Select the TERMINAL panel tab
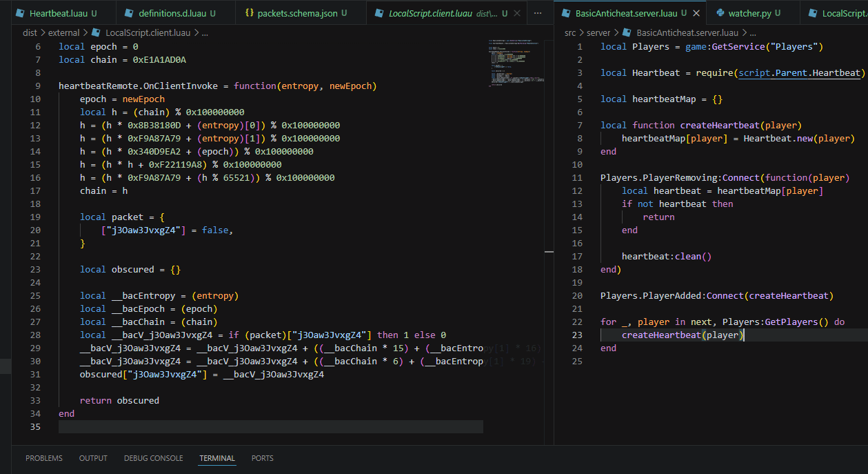The width and height of the screenshot is (868, 474). point(217,458)
